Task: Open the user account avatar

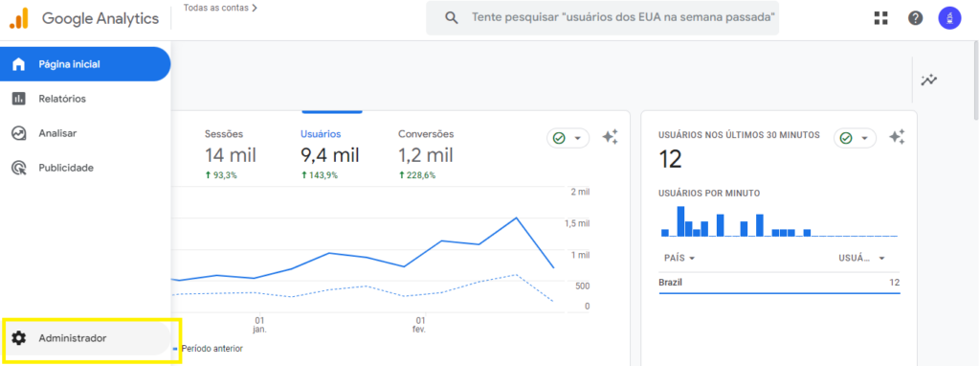Action: pos(950,18)
